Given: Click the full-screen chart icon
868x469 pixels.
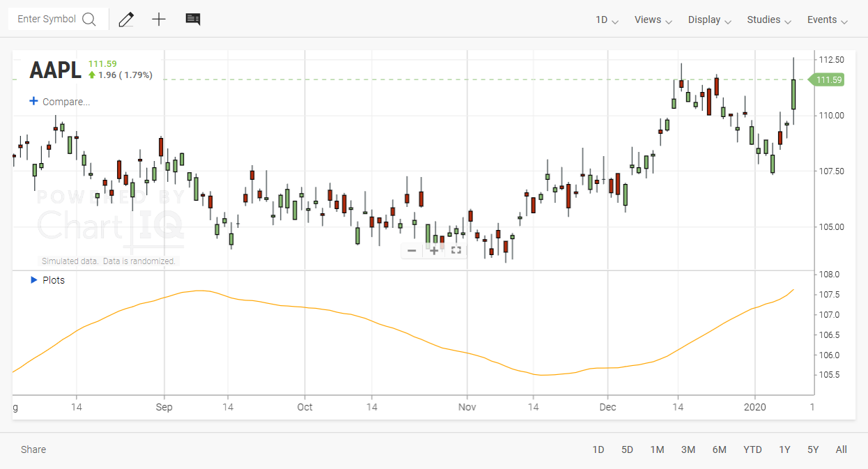Looking at the screenshot, I should click(456, 250).
